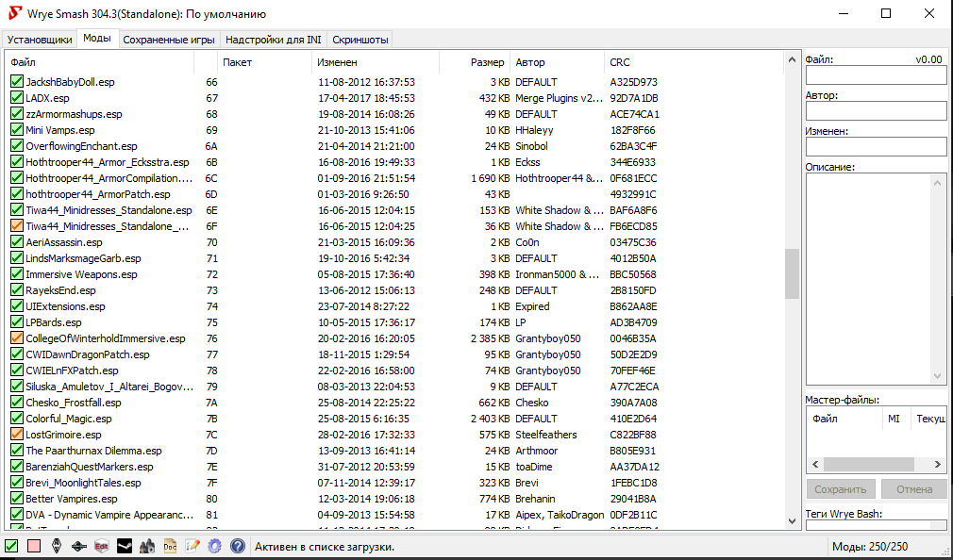Toggle the orange CollegeOfWinterholdImmersive.esp checkbox

17,338
